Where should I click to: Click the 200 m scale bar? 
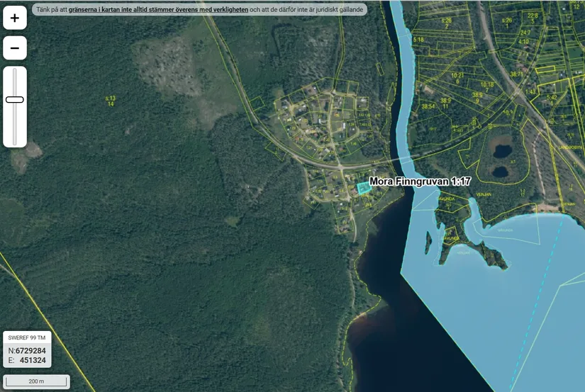(37, 381)
